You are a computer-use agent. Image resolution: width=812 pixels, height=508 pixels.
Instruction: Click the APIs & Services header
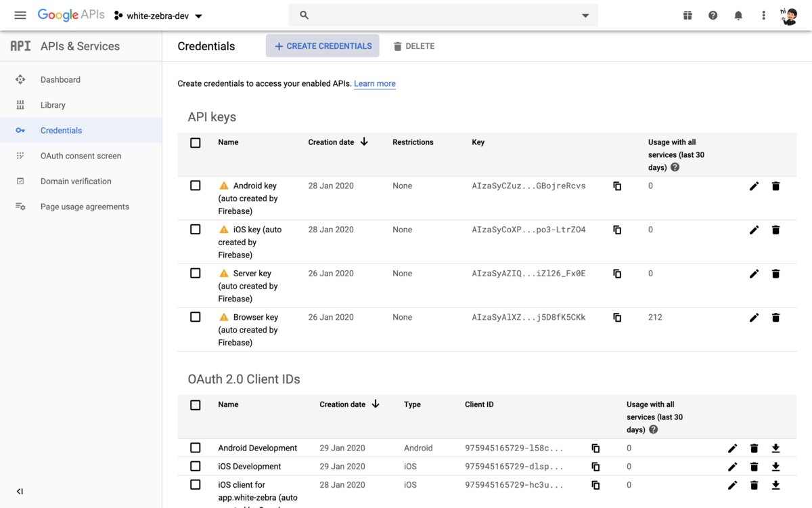coord(80,46)
